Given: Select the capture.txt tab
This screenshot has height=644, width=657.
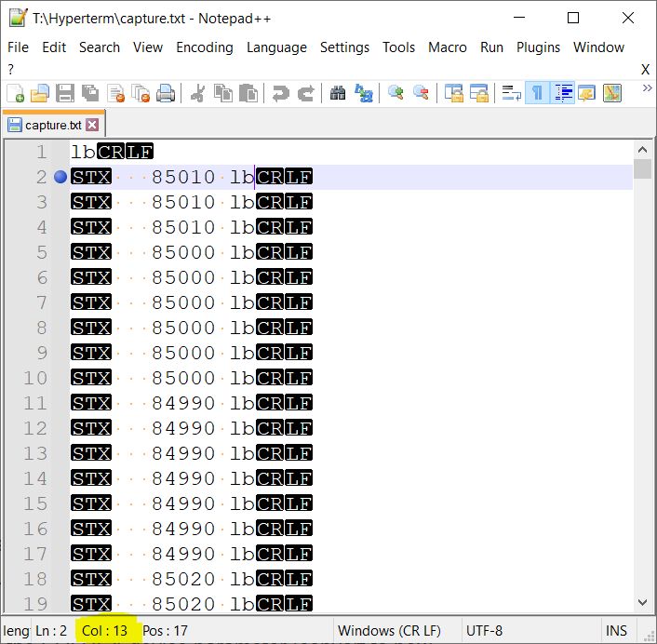Looking at the screenshot, I should pyautogui.click(x=53, y=125).
